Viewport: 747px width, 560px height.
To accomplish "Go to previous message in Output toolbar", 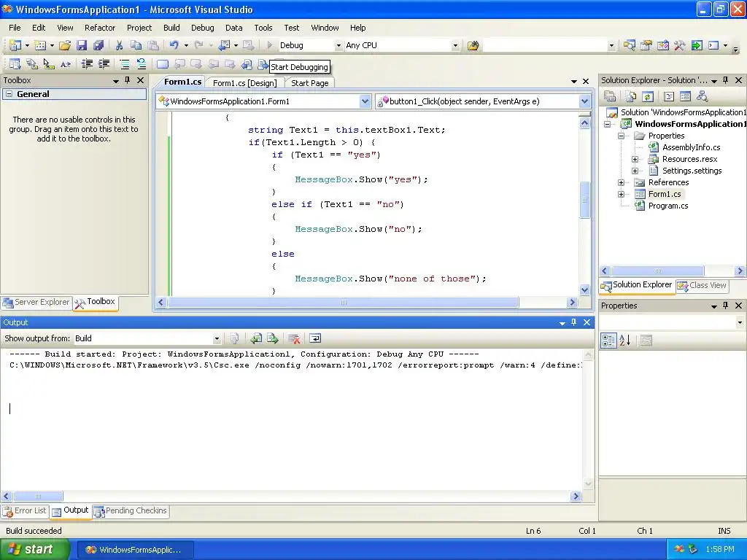I will click(x=256, y=338).
